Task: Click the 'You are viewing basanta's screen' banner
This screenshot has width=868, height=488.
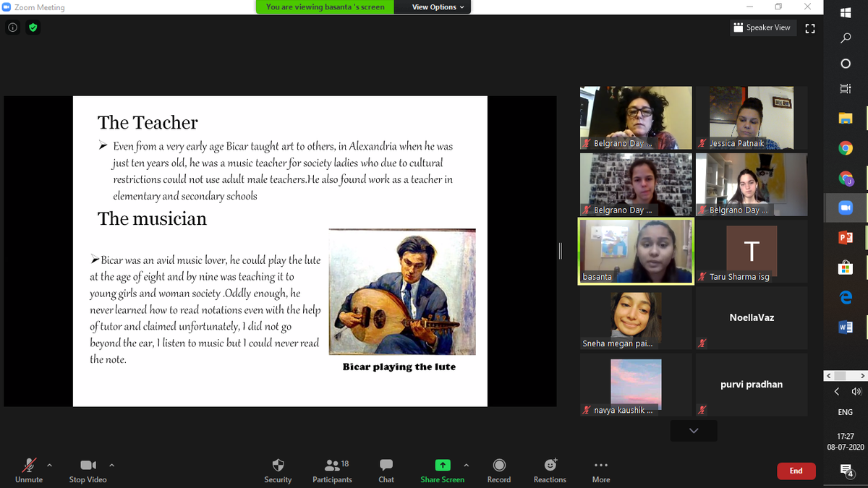Action: [x=325, y=7]
